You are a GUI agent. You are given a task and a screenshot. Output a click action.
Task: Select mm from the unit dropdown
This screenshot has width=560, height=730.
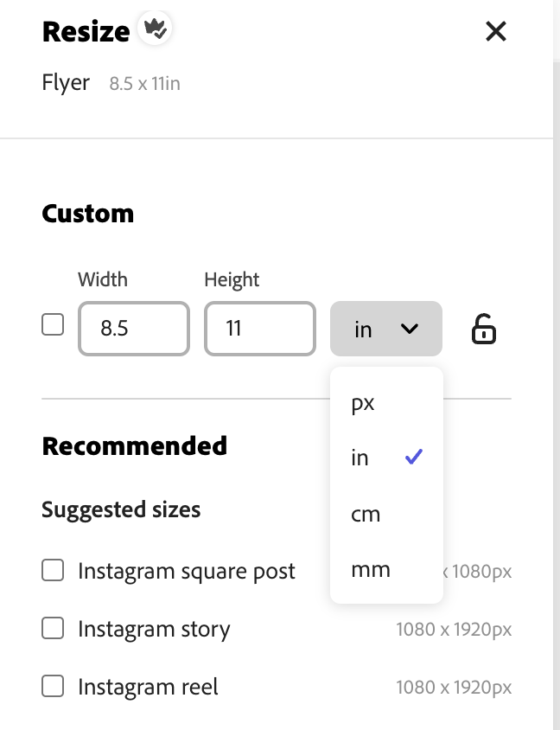[371, 569]
